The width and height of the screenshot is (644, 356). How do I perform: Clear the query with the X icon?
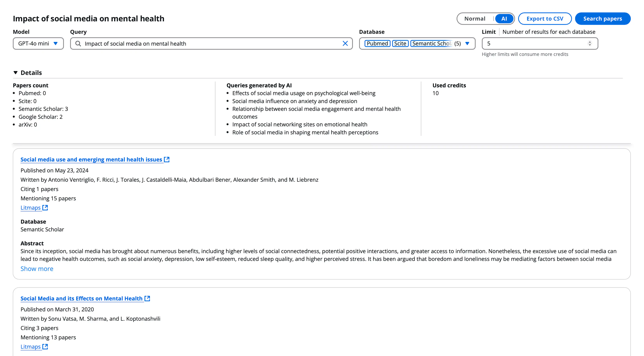pos(345,44)
